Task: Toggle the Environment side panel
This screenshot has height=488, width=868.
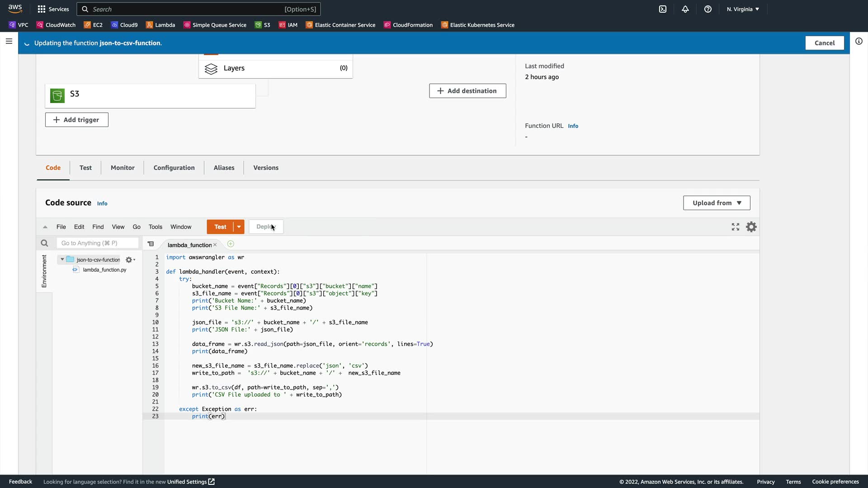Action: click(44, 271)
